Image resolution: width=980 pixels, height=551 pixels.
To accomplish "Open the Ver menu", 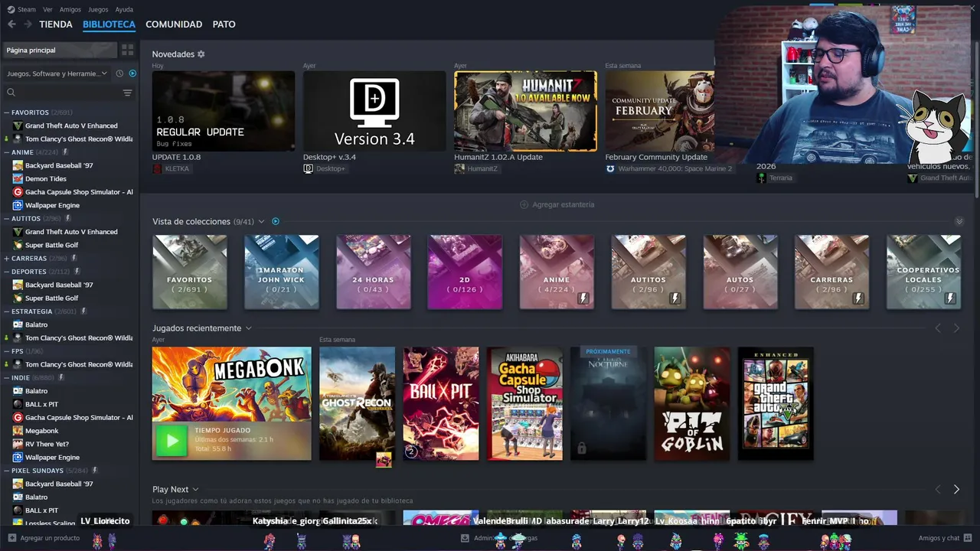I will click(47, 9).
